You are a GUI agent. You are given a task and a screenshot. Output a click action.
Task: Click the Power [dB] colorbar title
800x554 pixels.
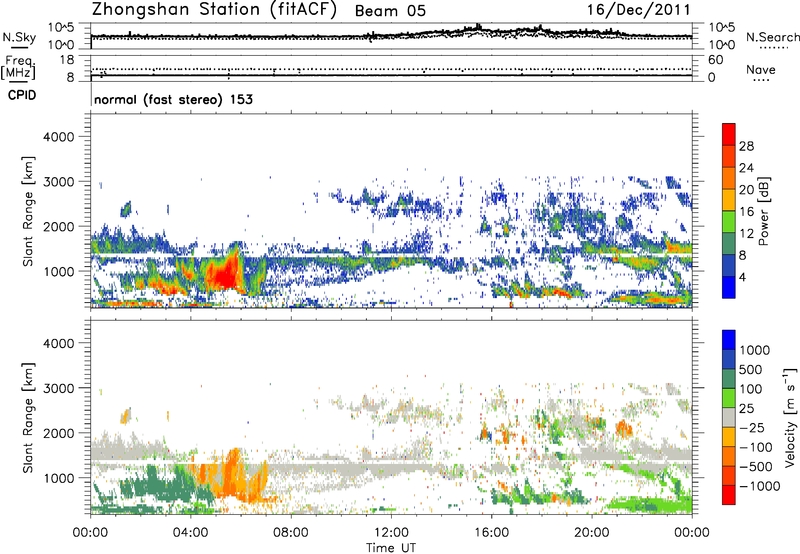(763, 211)
